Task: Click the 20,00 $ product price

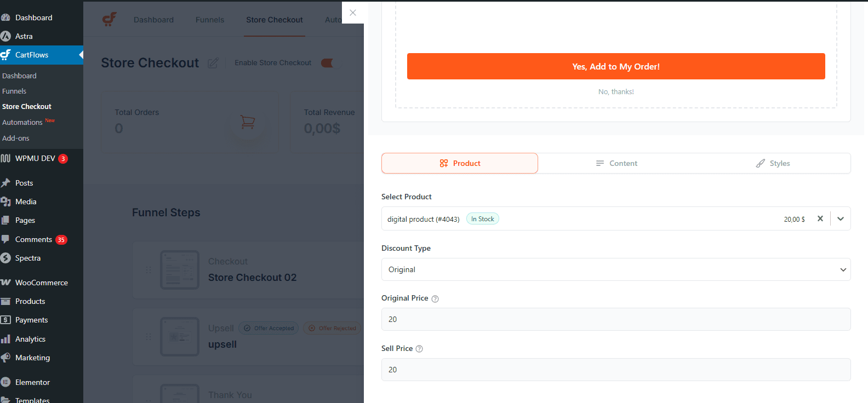Action: point(794,219)
